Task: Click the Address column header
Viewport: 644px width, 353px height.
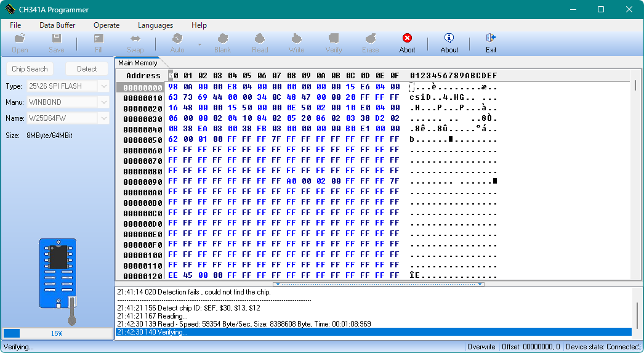Action: coord(143,76)
